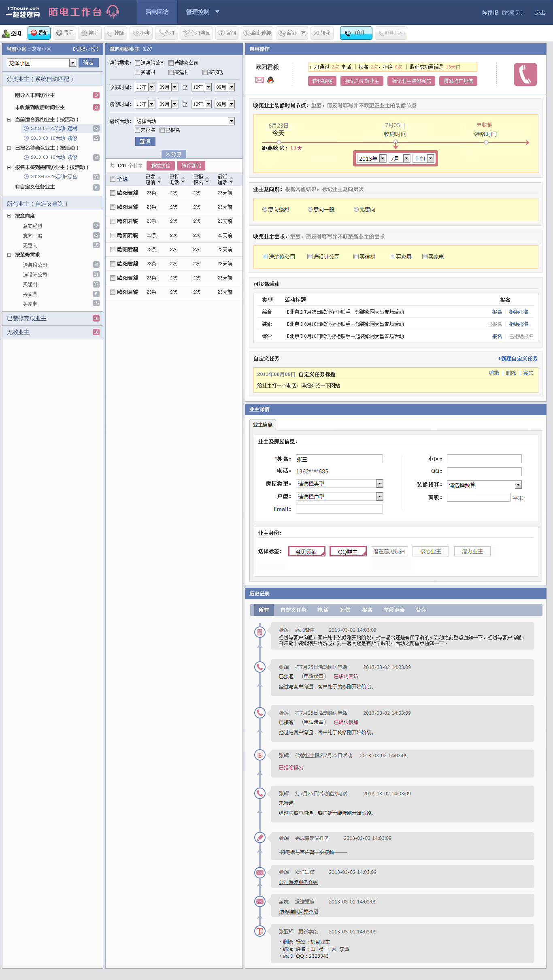Click the 保持 hold call button

click(x=166, y=33)
